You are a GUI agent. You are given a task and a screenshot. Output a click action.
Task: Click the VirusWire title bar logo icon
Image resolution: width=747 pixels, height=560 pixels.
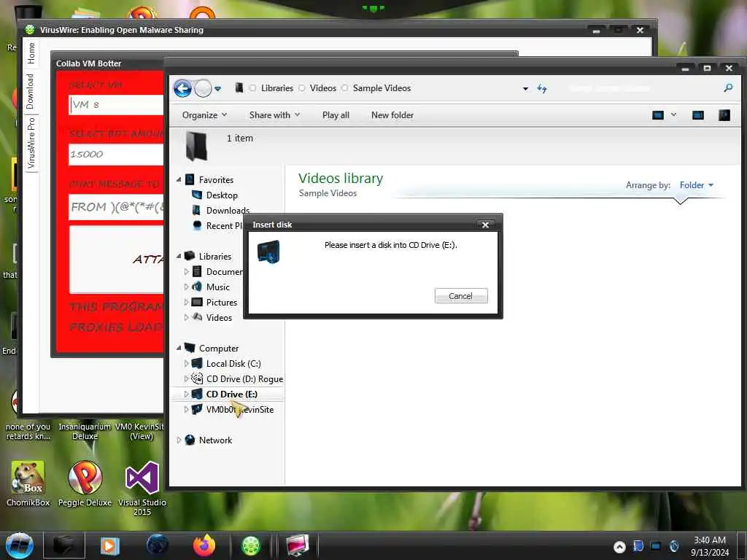tap(30, 29)
